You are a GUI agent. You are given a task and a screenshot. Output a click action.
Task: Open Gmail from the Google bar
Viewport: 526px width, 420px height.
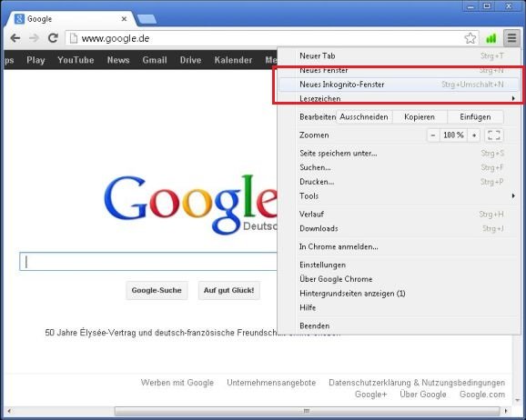click(155, 60)
